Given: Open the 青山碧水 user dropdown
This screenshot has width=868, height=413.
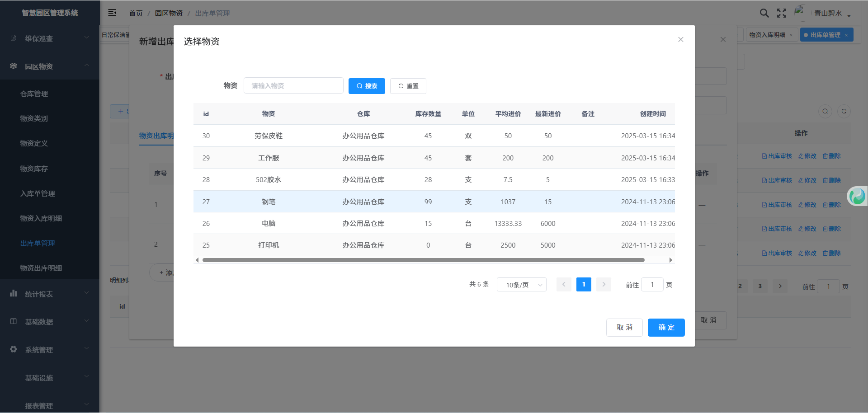Looking at the screenshot, I should click(x=832, y=14).
